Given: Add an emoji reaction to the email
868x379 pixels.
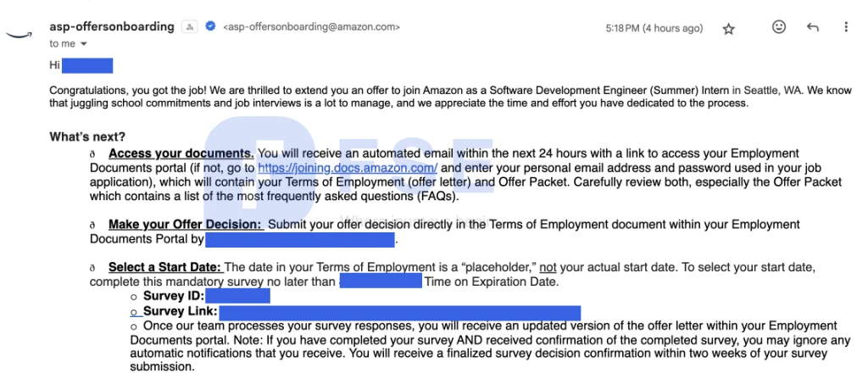Looking at the screenshot, I should point(779,26).
